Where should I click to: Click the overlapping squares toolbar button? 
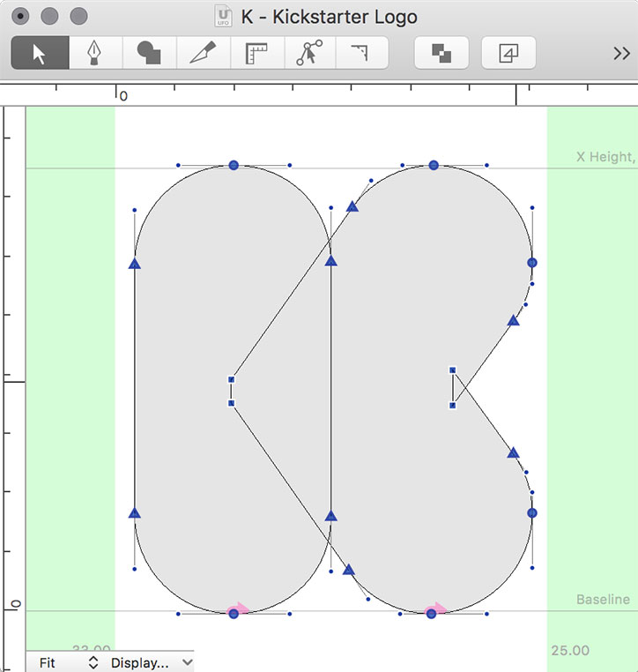pyautogui.click(x=441, y=53)
